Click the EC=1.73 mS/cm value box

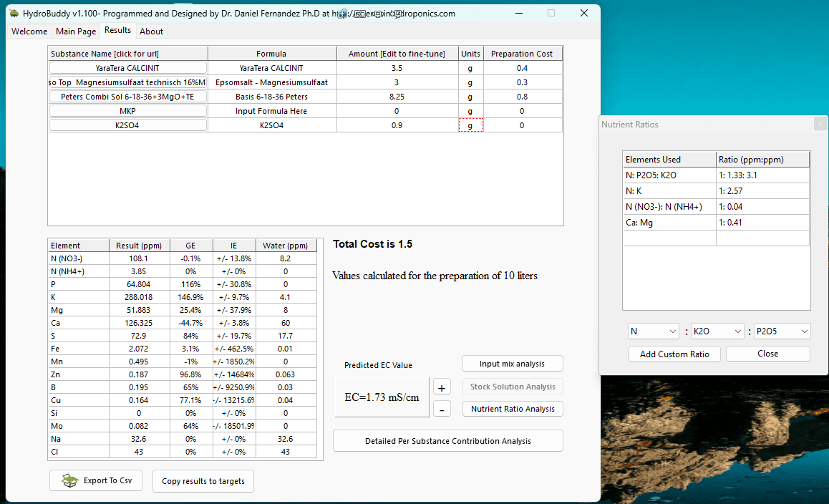[382, 397]
